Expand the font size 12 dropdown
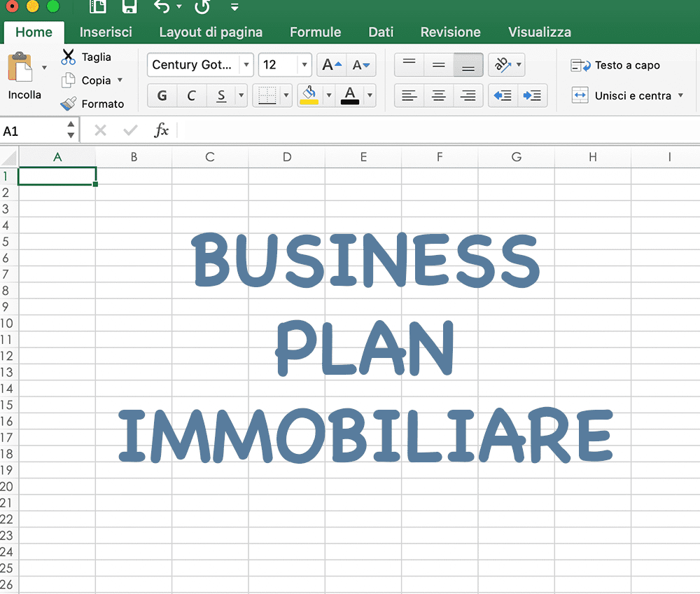700x594 pixels. [304, 64]
